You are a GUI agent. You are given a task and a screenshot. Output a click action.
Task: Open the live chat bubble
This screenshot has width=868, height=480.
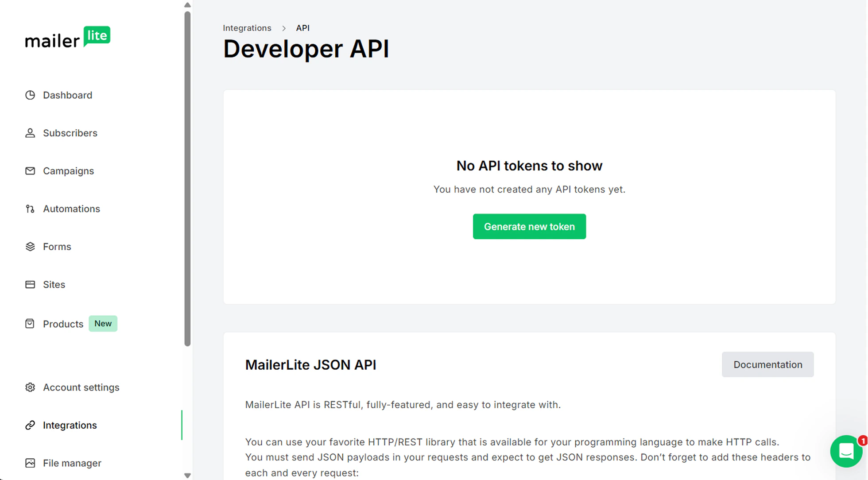point(846,452)
